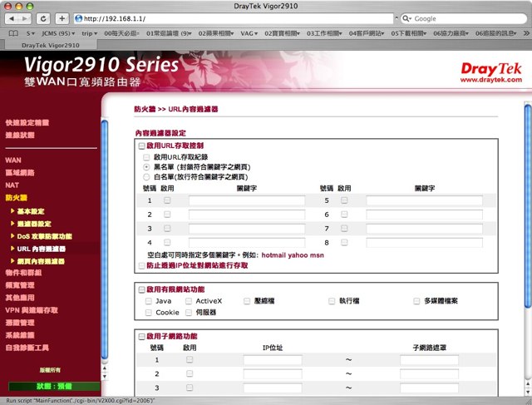Click the DrayTek logo
This screenshot has width=532, height=405.
[491, 68]
